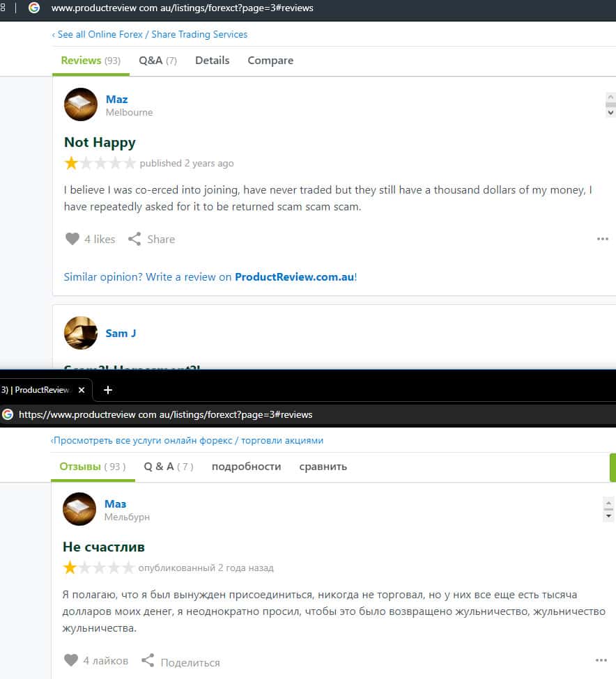This screenshot has width=616, height=679.
Task: Click green button at right edge of Russian tabs
Action: (613, 467)
